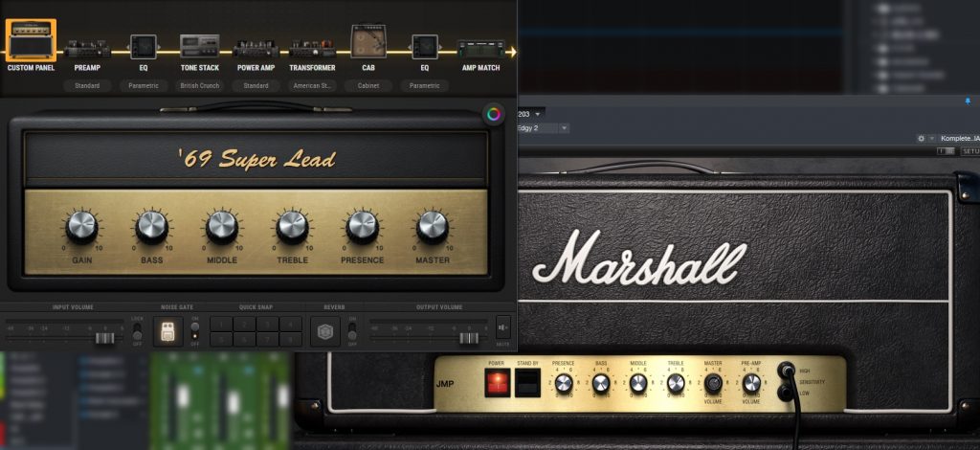Image resolution: width=980 pixels, height=450 pixels.
Task: Open the Cab speaker module
Action: pos(368,43)
